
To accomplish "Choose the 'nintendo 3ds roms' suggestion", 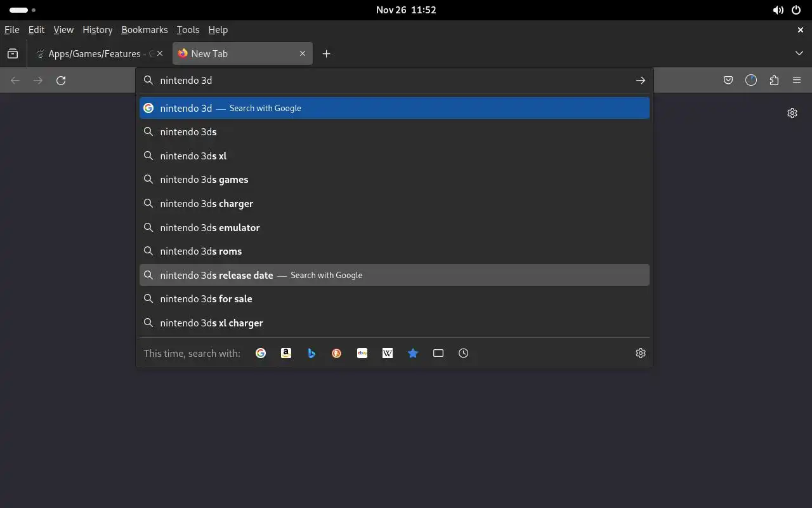I will 395,251.
